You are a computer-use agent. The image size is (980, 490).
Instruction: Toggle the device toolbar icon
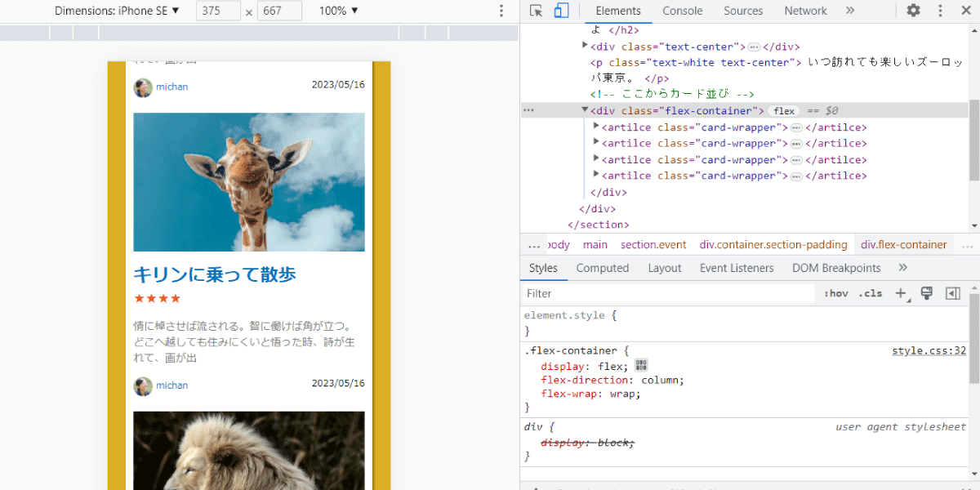click(x=561, y=11)
